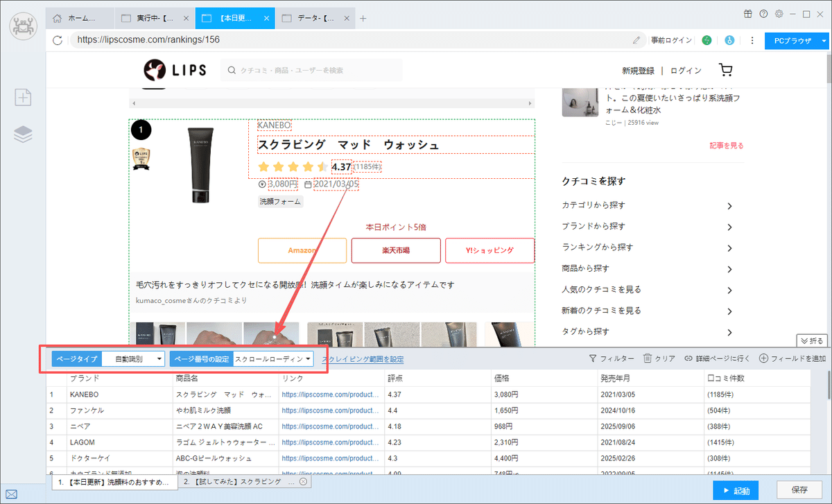Click the link cell in the ファンケル row
Image resolution: width=832 pixels, height=504 pixels.
tap(331, 410)
